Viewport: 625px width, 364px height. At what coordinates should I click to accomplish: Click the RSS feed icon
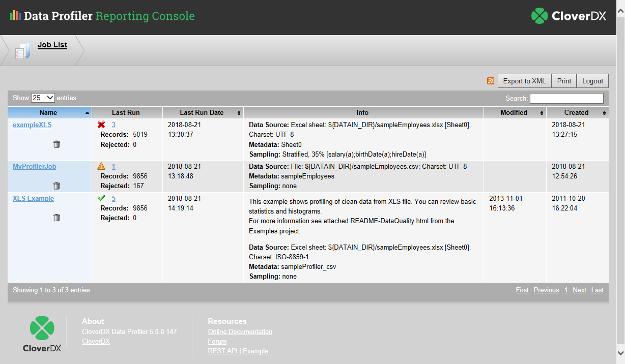click(491, 81)
